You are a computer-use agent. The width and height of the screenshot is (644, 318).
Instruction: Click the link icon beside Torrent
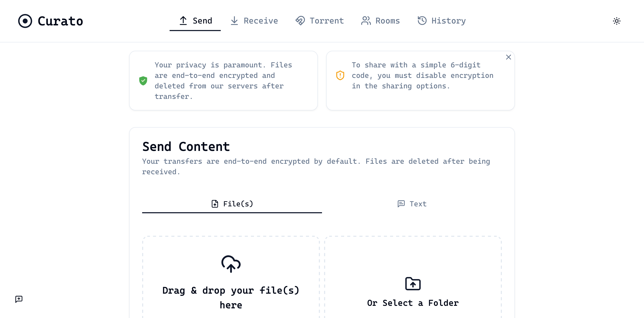tap(300, 21)
